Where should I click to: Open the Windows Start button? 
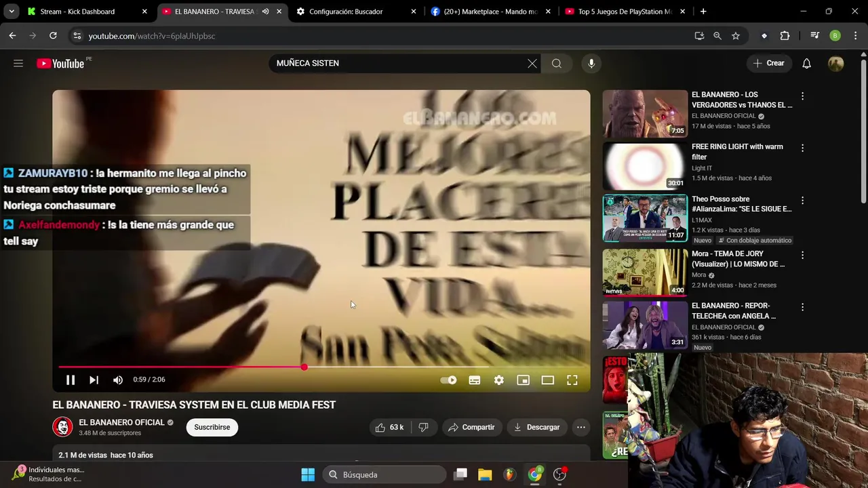click(x=308, y=474)
